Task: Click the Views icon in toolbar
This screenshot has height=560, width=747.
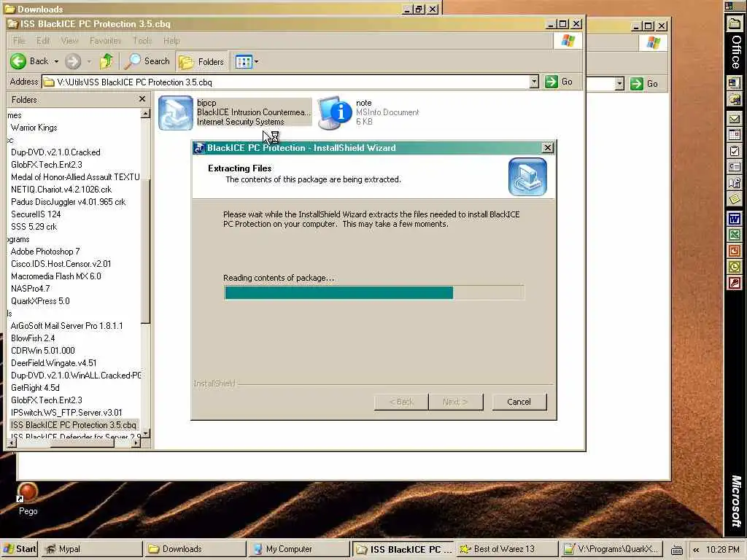Action: [244, 61]
